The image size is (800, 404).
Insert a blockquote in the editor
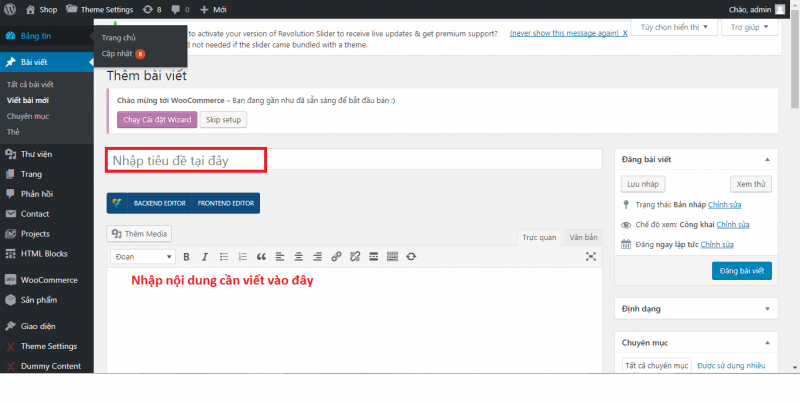[x=261, y=257]
